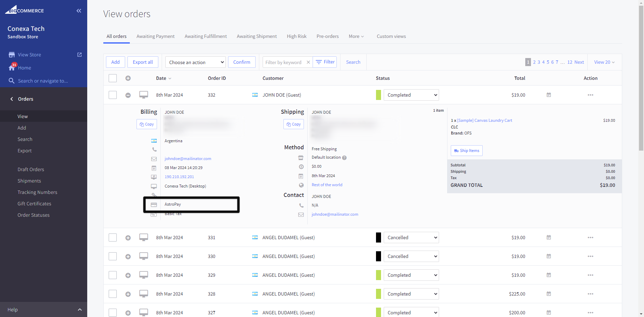Collapse the sidebar with double chevron icon
The height and width of the screenshot is (317, 644).
[x=79, y=11]
